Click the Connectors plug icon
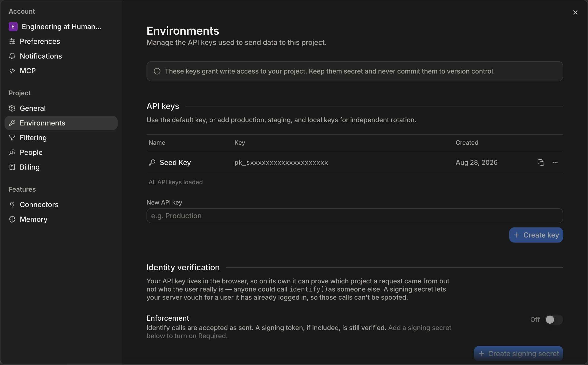The image size is (588, 365). (12, 205)
